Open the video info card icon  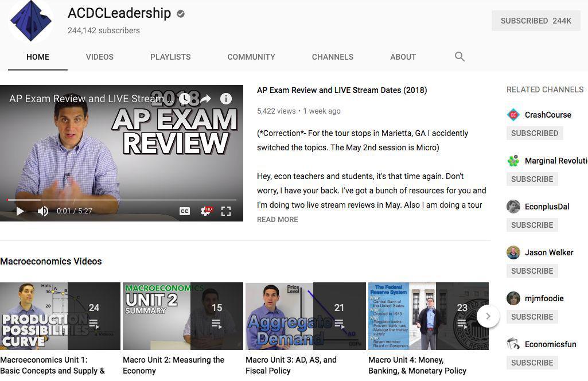tap(226, 99)
